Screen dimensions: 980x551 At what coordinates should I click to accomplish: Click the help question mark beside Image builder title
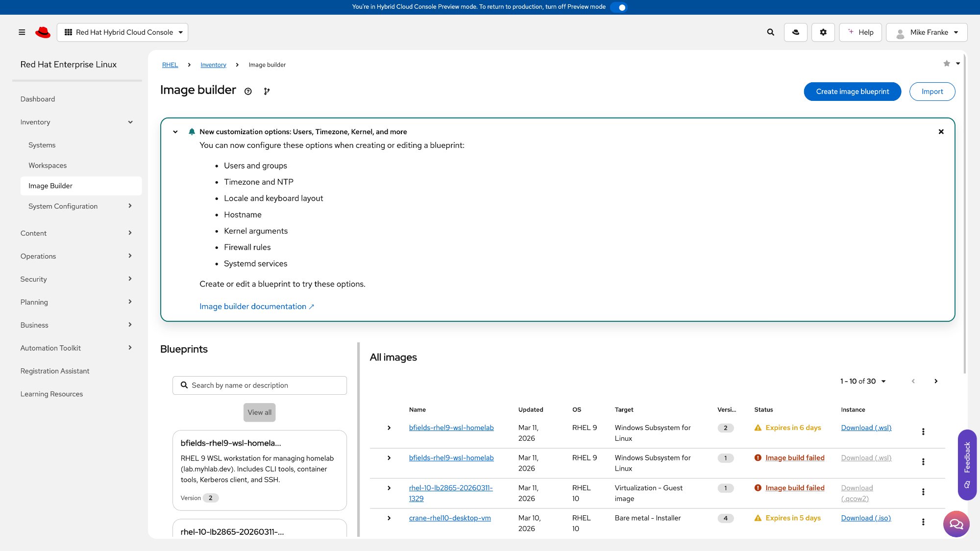(247, 91)
